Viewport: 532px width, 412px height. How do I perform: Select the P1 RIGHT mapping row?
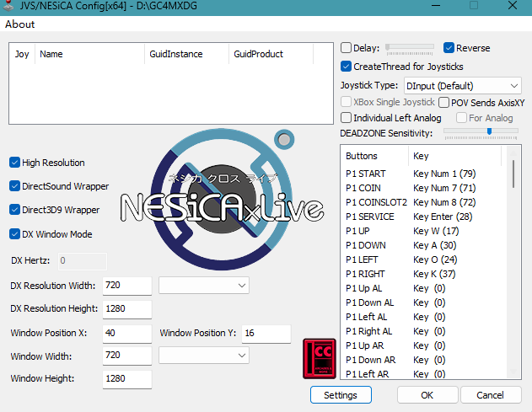[x=423, y=274]
